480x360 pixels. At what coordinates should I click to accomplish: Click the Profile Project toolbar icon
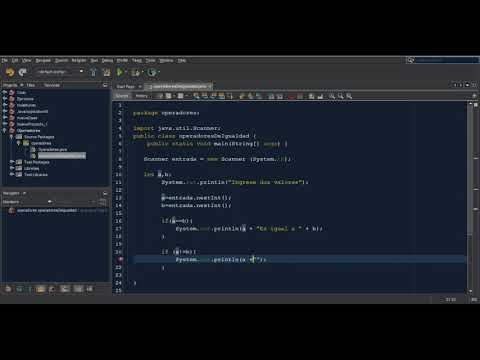coord(152,72)
